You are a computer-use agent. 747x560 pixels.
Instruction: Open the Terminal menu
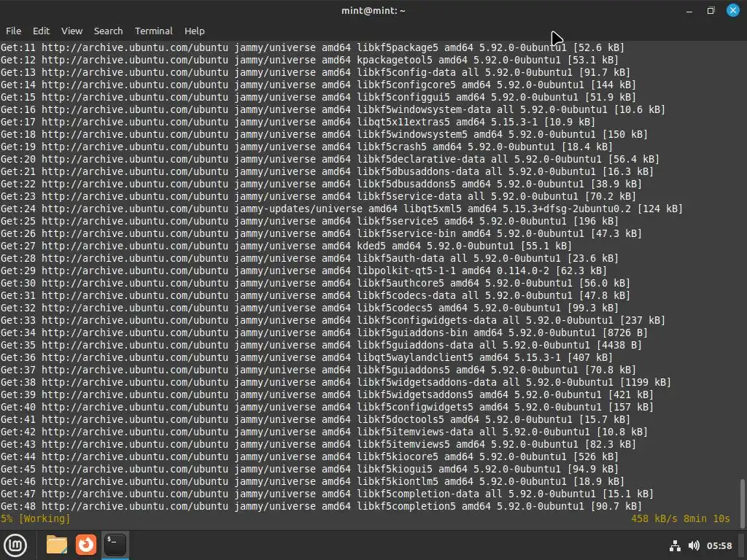(x=153, y=31)
